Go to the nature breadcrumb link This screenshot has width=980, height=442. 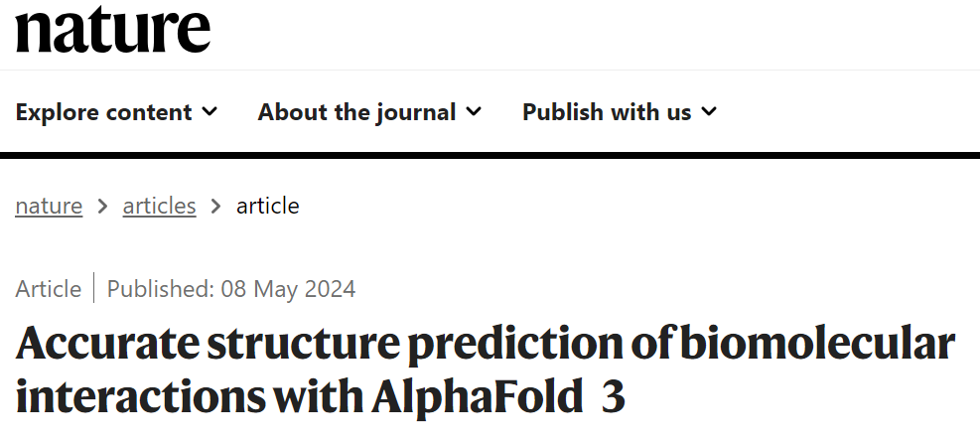coord(49,206)
